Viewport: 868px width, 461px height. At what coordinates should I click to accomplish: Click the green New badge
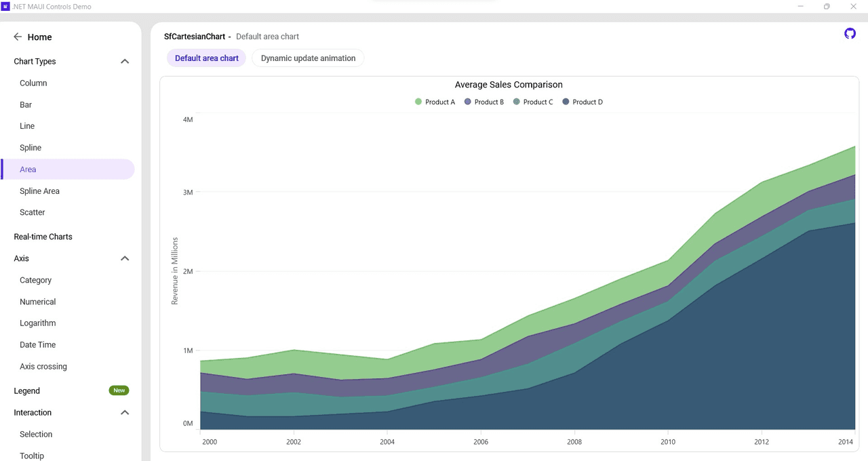(x=119, y=390)
